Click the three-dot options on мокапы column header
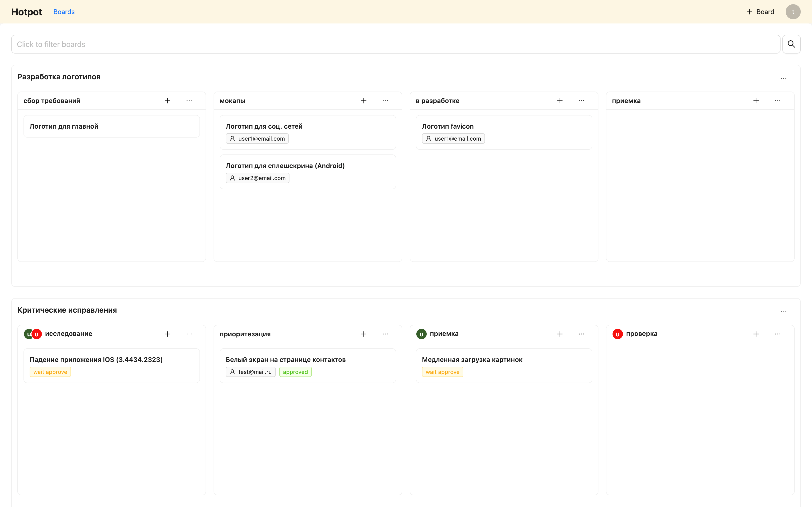 click(x=385, y=100)
